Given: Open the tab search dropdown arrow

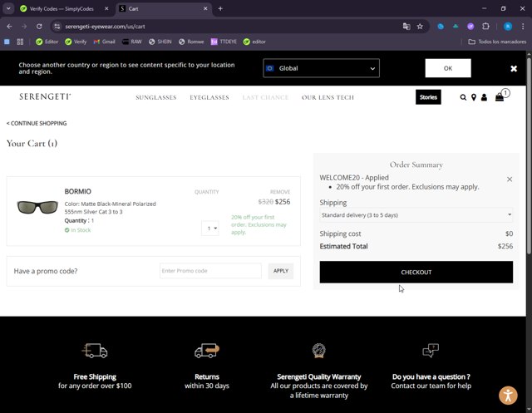Looking at the screenshot, I should 8,9.
